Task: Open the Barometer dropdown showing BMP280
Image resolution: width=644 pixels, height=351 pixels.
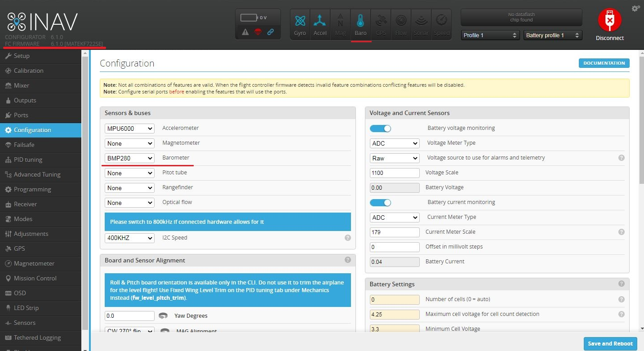Action: [129, 158]
